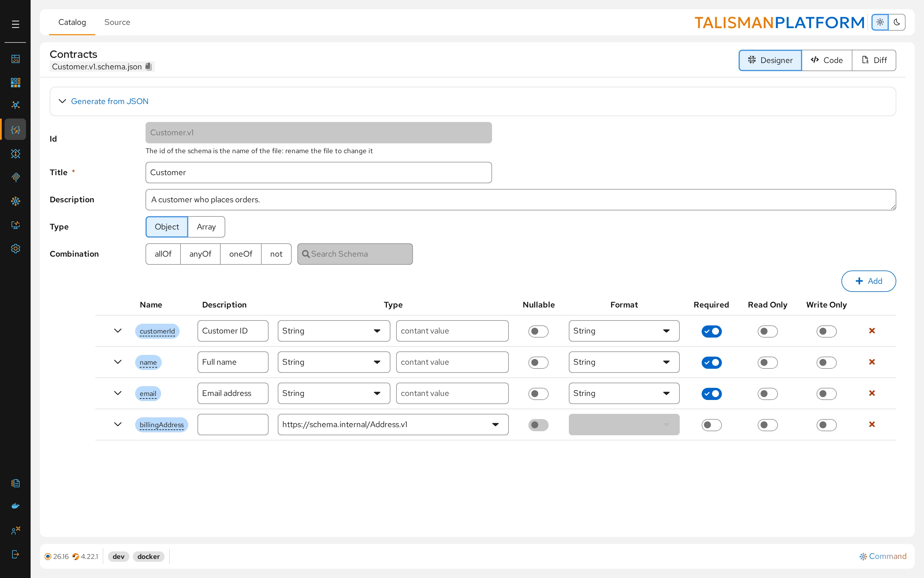Delete the billingAddress property row

point(872,424)
